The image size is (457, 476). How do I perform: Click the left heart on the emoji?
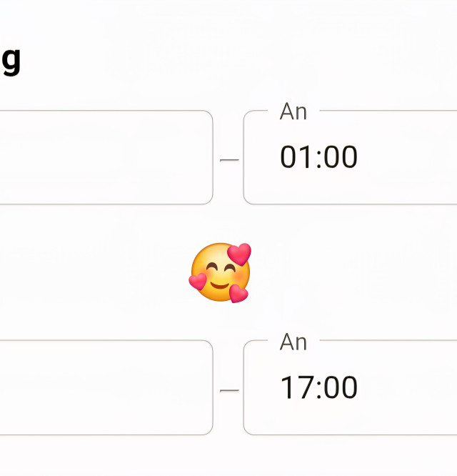(198, 282)
